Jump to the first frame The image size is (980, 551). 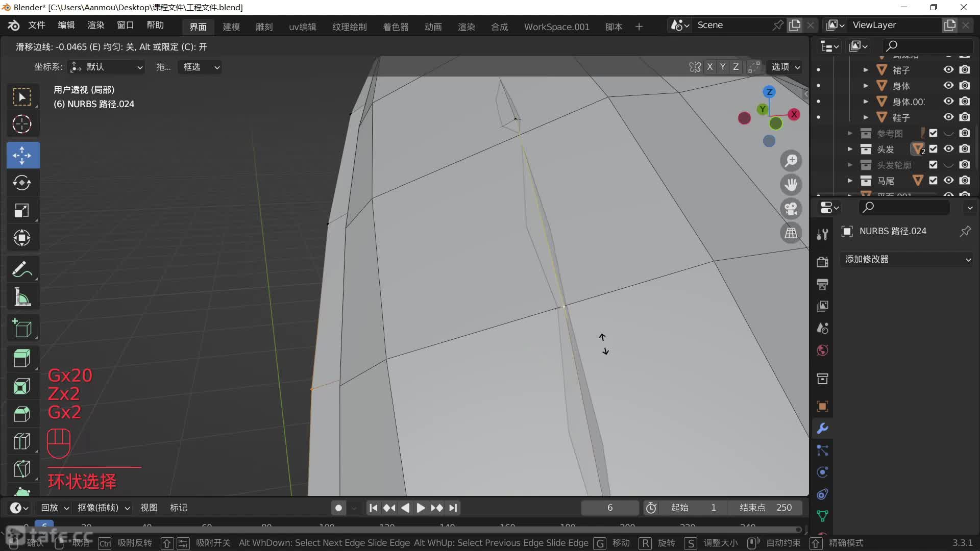374,508
